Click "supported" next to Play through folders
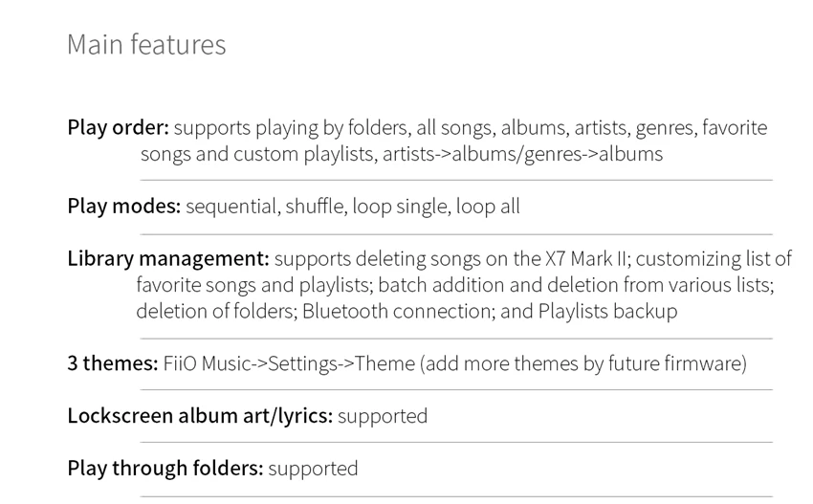 pos(313,469)
